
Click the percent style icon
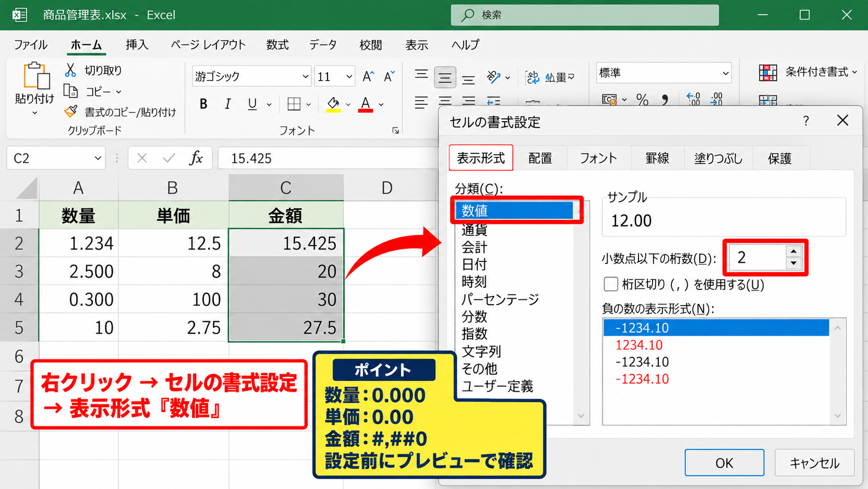point(642,99)
